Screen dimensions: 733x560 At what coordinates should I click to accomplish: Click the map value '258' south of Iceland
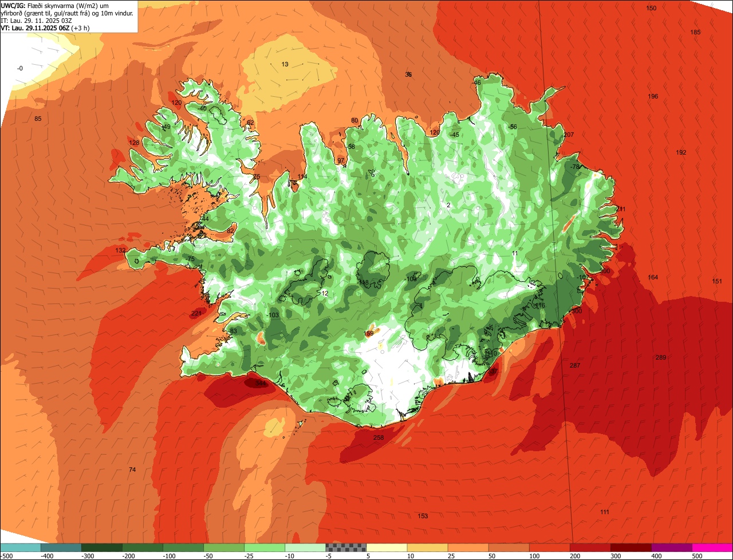379,437
